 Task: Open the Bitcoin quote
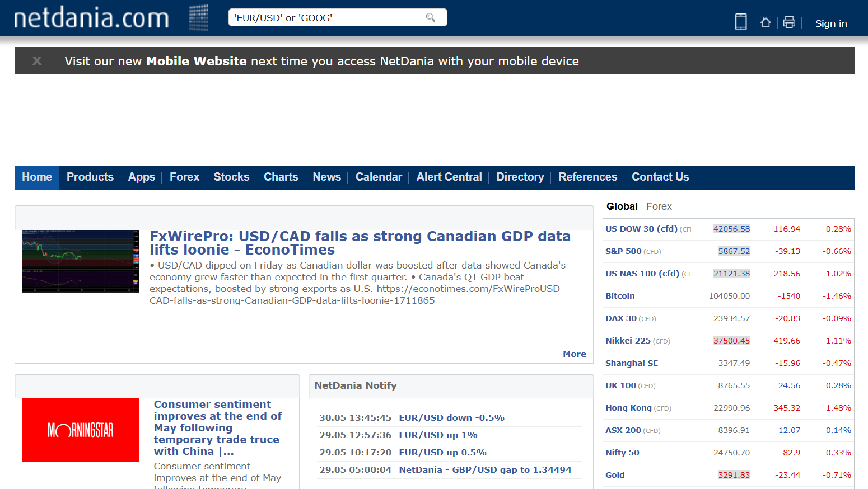[620, 296]
